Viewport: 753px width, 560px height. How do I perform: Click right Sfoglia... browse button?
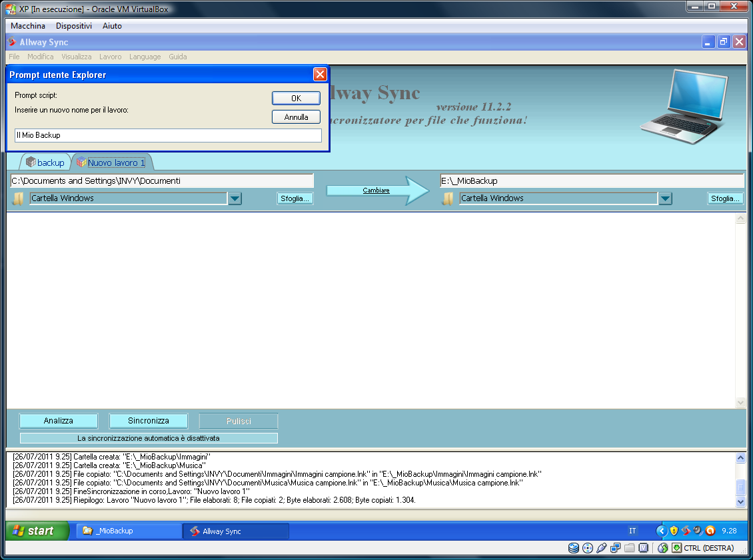[x=725, y=198]
